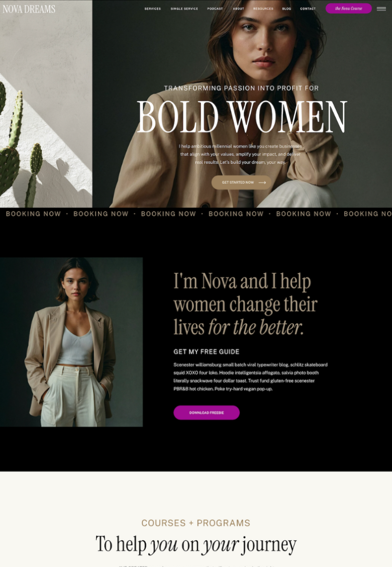Viewport: 392px width, 567px height.
Task: Visit the About page
Action: [x=238, y=8]
